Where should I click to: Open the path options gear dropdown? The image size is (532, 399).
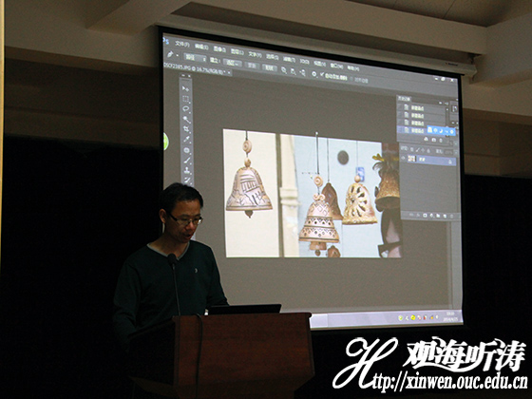314,74
